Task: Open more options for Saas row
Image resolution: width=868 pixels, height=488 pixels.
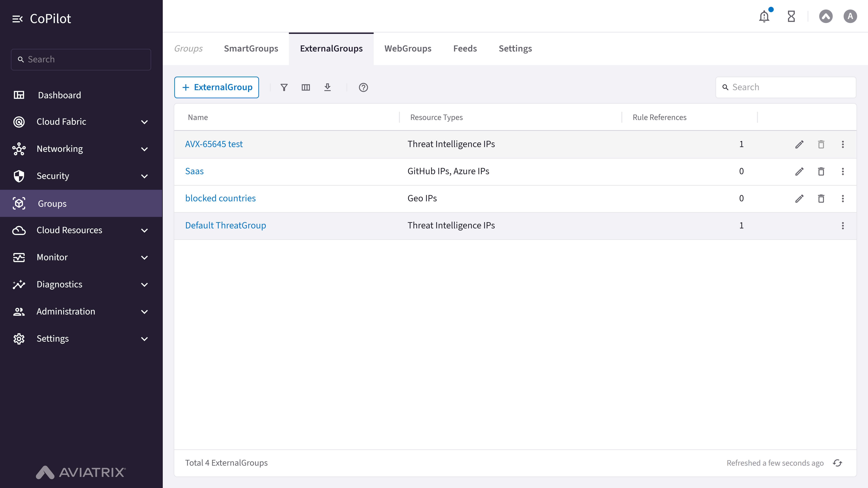Action: coord(843,171)
